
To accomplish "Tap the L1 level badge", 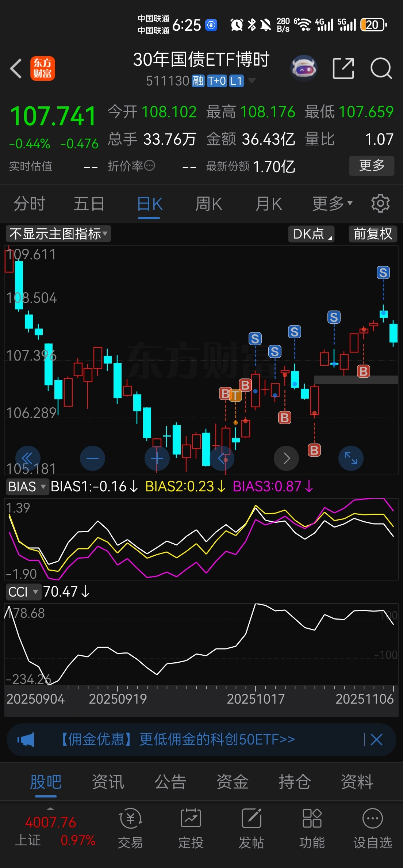I will 237,81.
